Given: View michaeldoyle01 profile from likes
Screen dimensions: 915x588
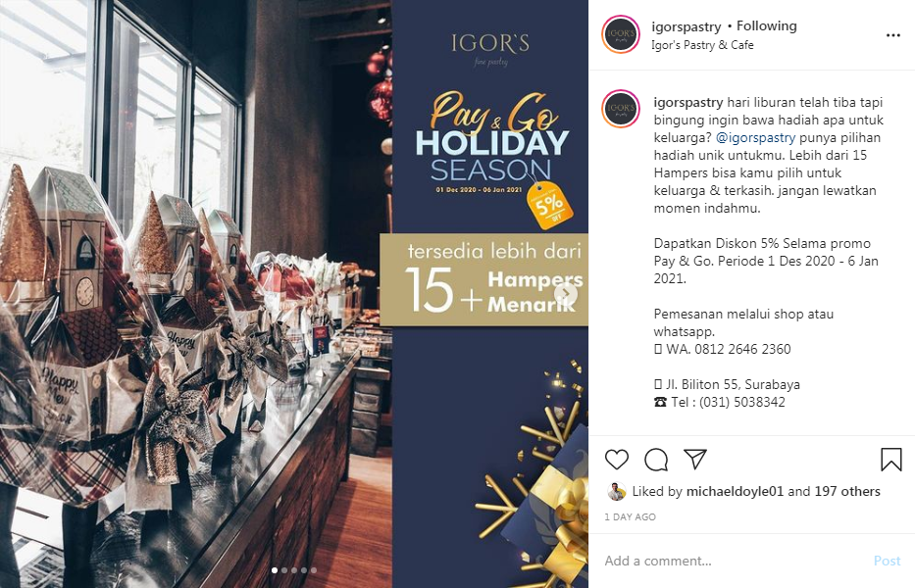Looking at the screenshot, I should point(735,491).
